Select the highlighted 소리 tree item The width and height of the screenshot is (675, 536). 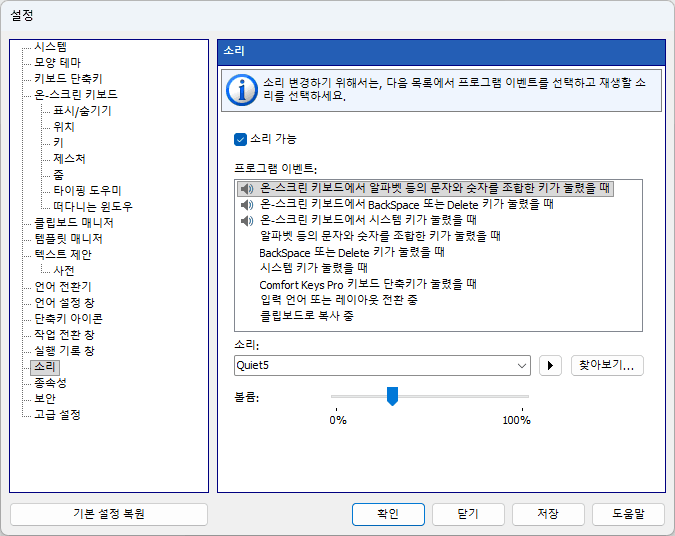coord(45,367)
